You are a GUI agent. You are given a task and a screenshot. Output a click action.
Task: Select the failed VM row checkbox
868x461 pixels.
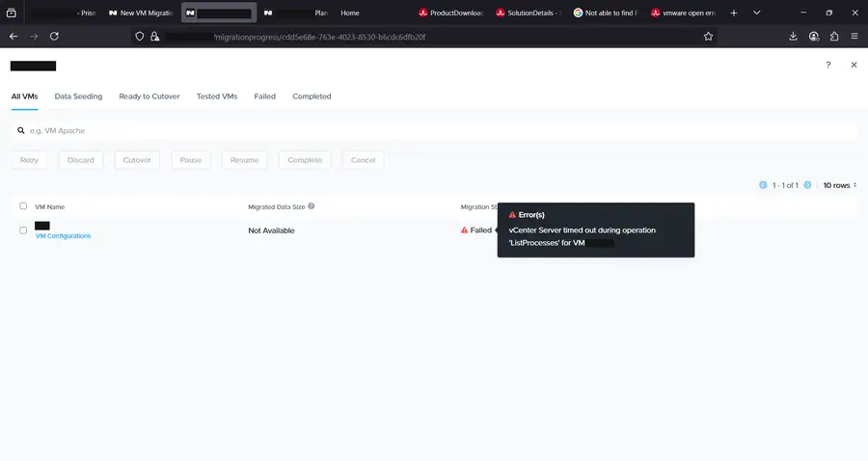[23, 230]
